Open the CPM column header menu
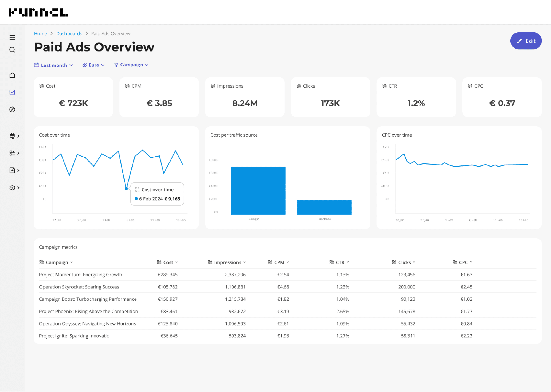551x392 pixels. pos(279,262)
